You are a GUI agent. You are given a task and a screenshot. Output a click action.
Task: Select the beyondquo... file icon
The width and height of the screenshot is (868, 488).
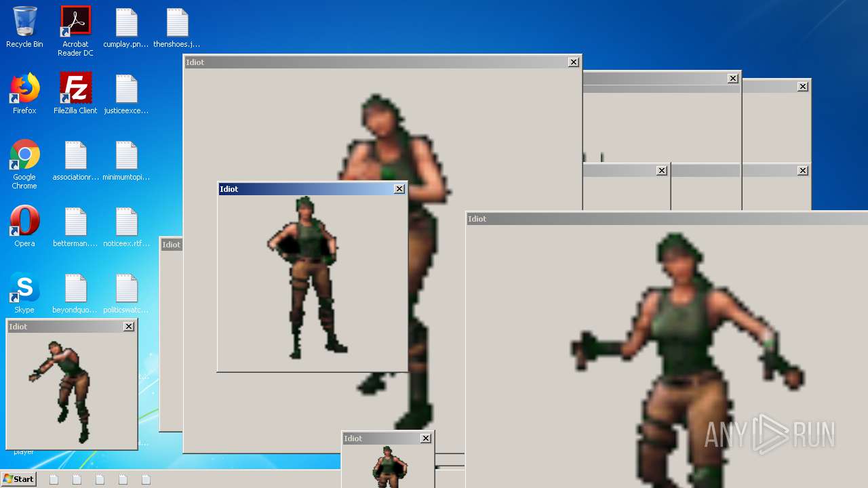pos(75,293)
